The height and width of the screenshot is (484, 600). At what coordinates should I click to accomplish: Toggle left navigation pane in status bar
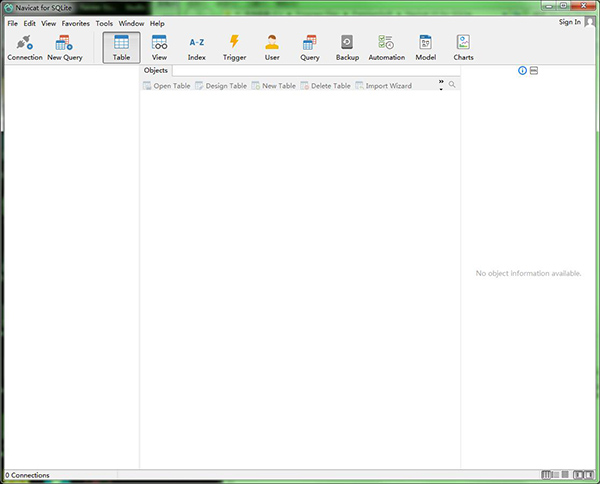[578, 475]
